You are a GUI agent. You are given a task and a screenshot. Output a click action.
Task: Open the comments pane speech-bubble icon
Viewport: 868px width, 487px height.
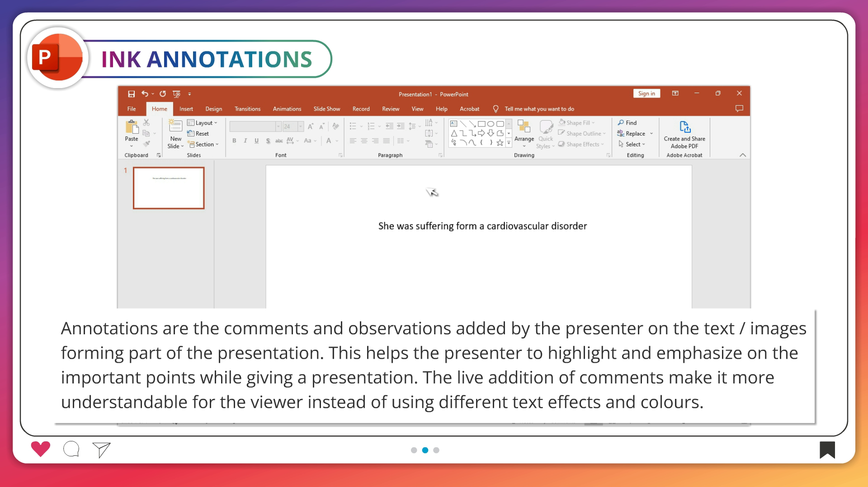739,108
